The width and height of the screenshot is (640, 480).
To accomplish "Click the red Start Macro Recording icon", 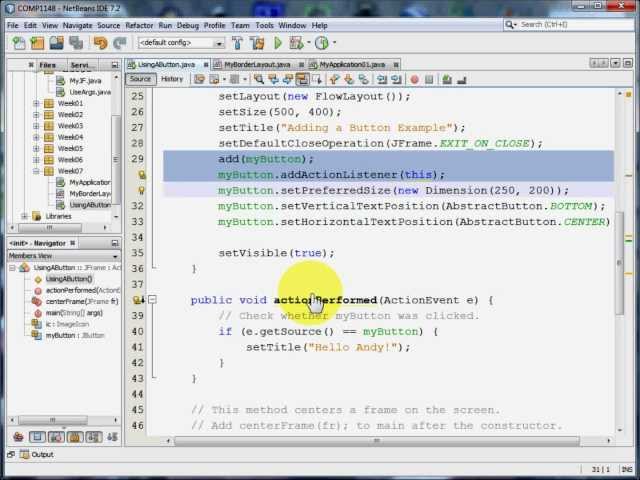I will pyautogui.click(x=414, y=80).
